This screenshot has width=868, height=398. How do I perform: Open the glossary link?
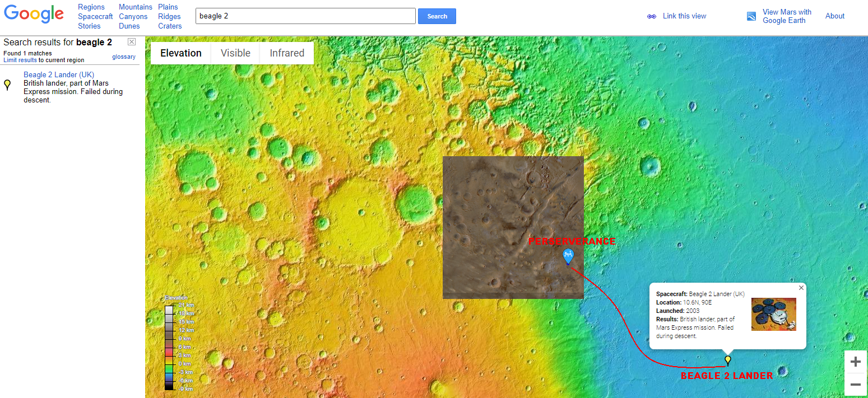coord(124,57)
